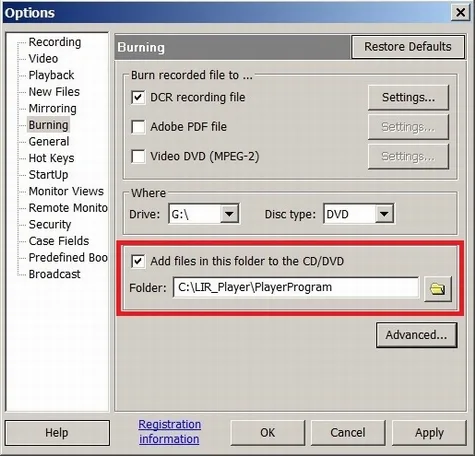Close the Options dialog window
This screenshot has height=456, width=475.
pos(460,13)
